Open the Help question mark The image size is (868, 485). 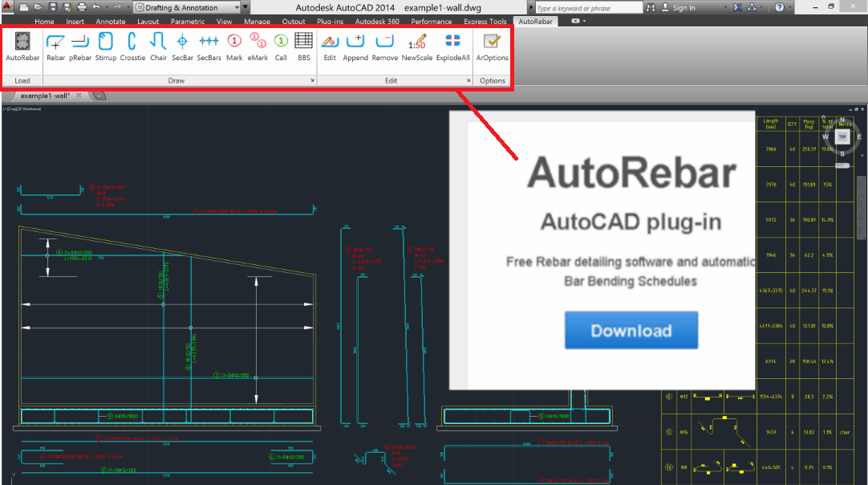(x=780, y=7)
